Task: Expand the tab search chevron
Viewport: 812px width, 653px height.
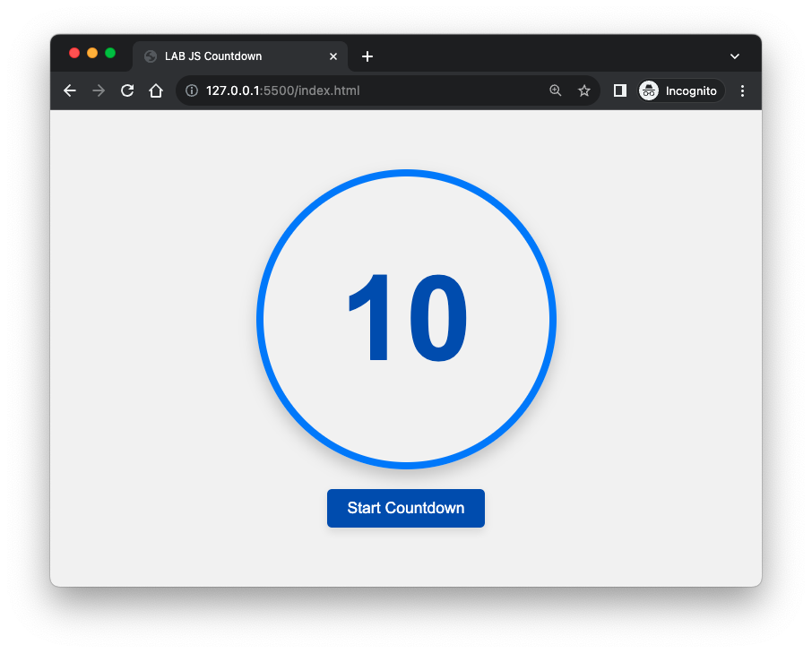Action: (734, 56)
